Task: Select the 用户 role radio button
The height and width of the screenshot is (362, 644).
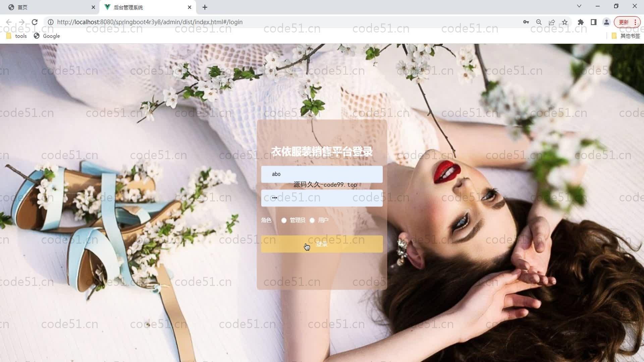Action: coord(312,221)
